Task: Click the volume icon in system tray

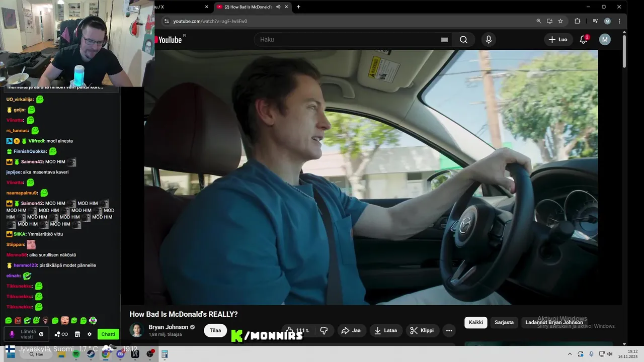Action: click(x=609, y=354)
